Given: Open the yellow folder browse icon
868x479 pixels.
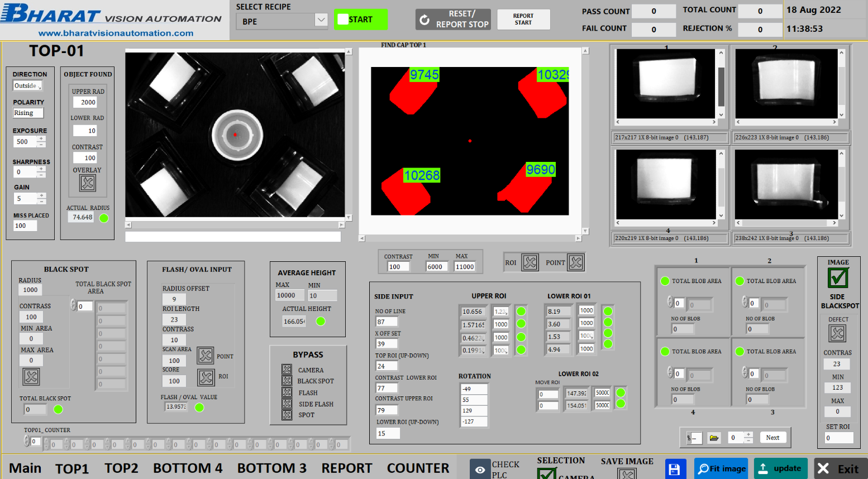Looking at the screenshot, I should point(714,438).
